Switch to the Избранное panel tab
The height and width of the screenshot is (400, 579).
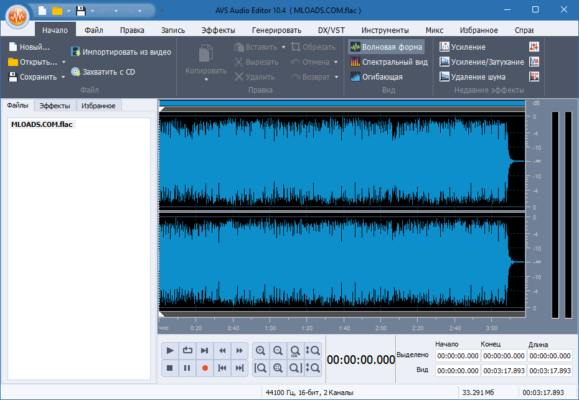[x=99, y=106]
